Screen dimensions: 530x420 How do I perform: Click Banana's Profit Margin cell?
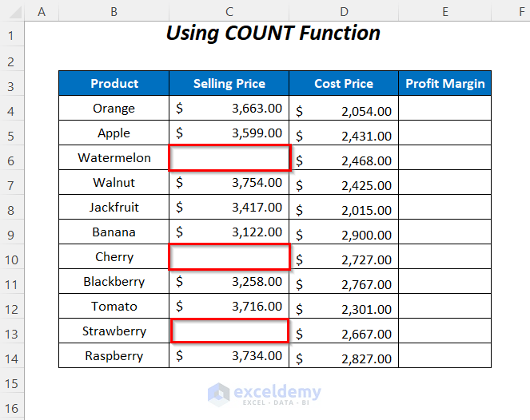click(444, 232)
